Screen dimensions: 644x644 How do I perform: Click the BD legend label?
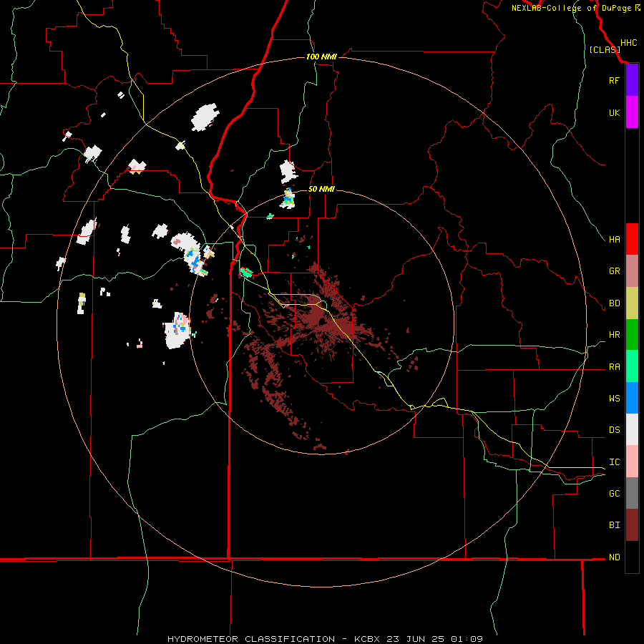coord(614,303)
